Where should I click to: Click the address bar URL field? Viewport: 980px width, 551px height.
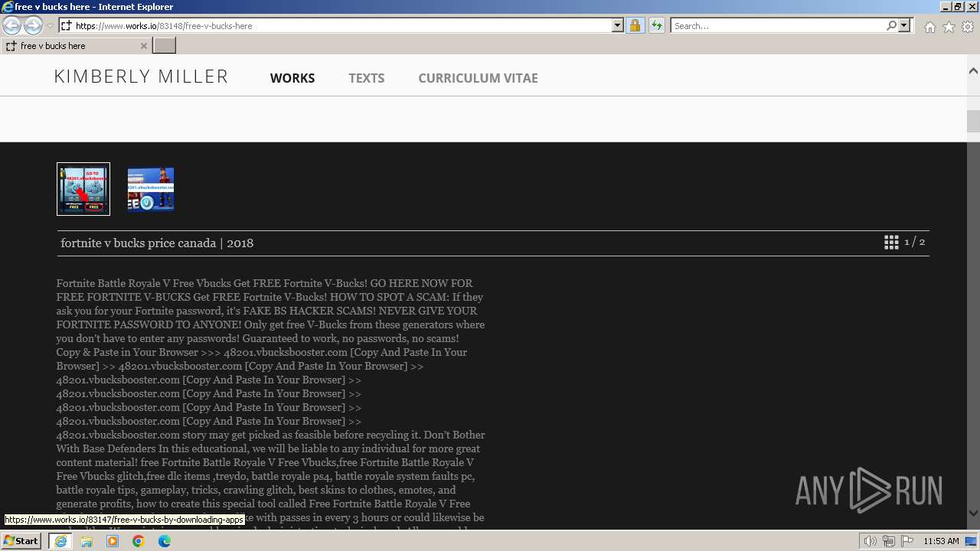point(341,26)
